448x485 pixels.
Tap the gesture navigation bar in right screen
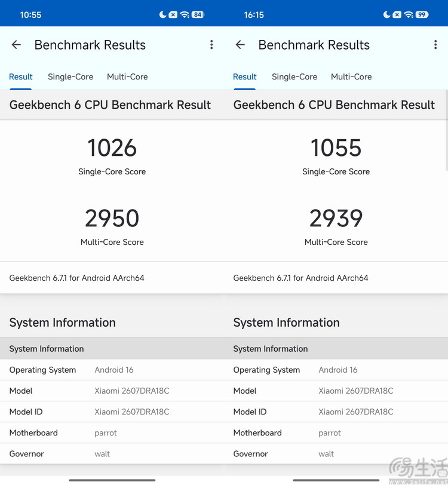(336, 480)
